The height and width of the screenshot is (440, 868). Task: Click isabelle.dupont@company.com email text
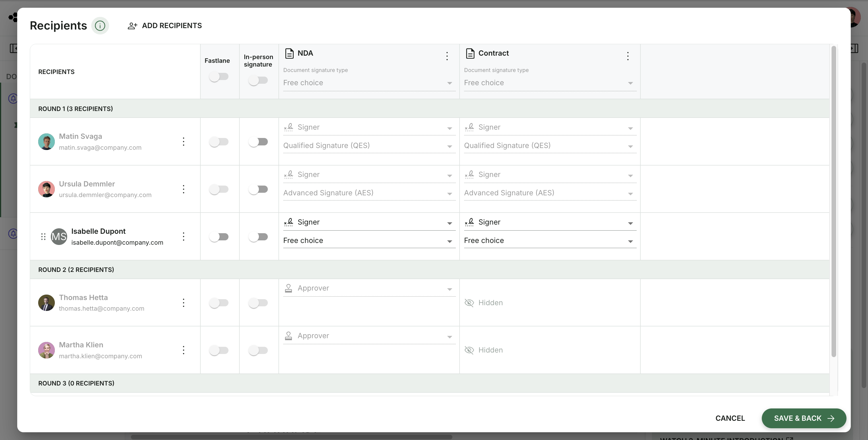point(117,242)
